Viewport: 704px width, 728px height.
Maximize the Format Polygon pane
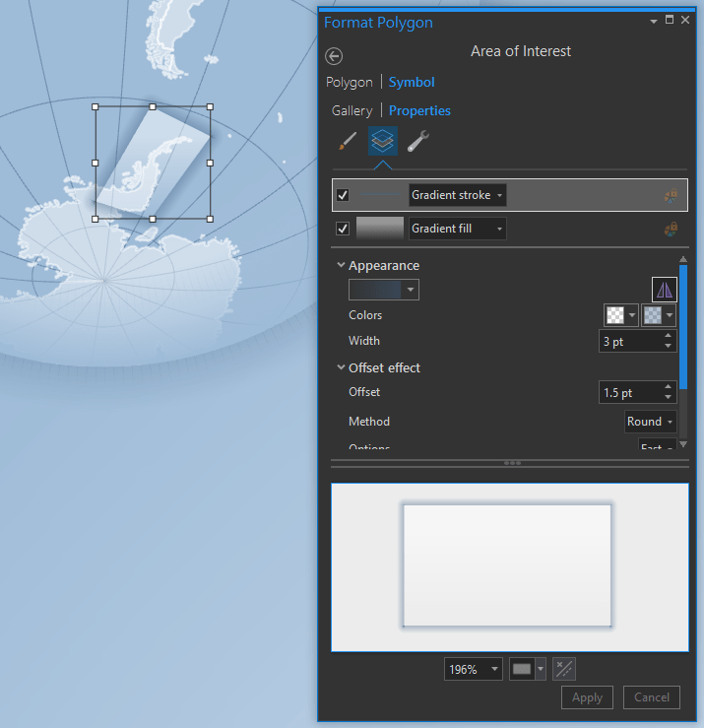click(x=670, y=20)
